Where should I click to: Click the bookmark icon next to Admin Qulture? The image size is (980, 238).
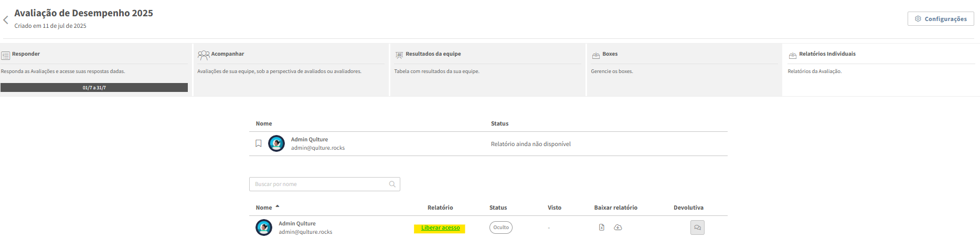(258, 143)
